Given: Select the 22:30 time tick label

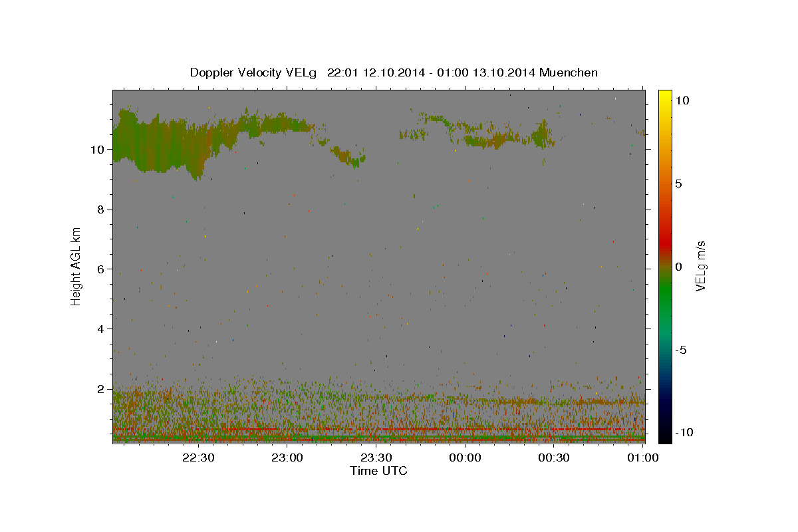Looking at the screenshot, I should 199,458.
